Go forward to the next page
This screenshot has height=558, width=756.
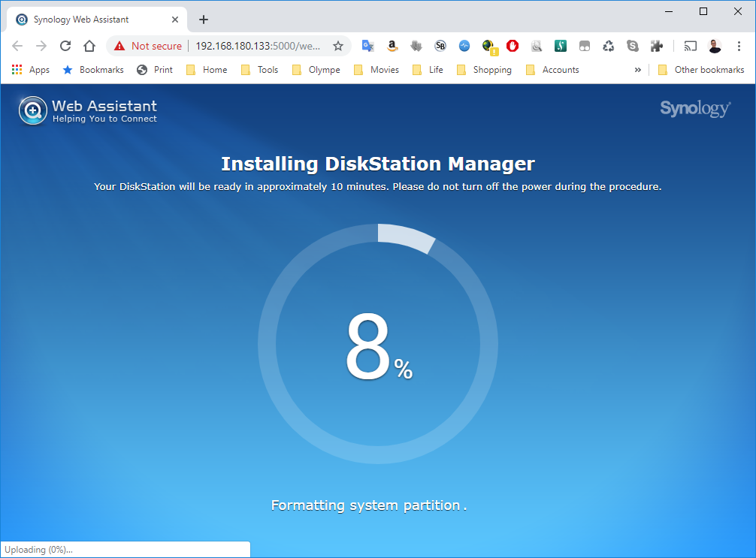(41, 46)
